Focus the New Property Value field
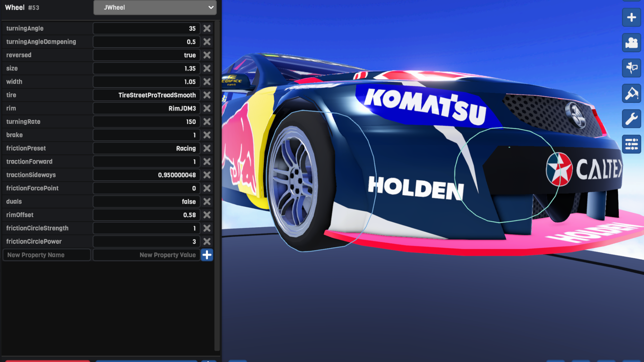The width and height of the screenshot is (644, 362). [x=147, y=255]
